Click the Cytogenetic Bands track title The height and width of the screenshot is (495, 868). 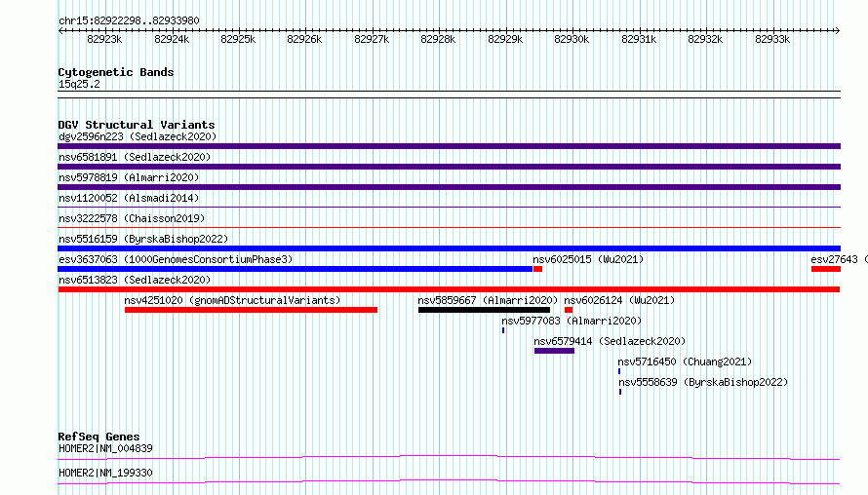[116, 72]
